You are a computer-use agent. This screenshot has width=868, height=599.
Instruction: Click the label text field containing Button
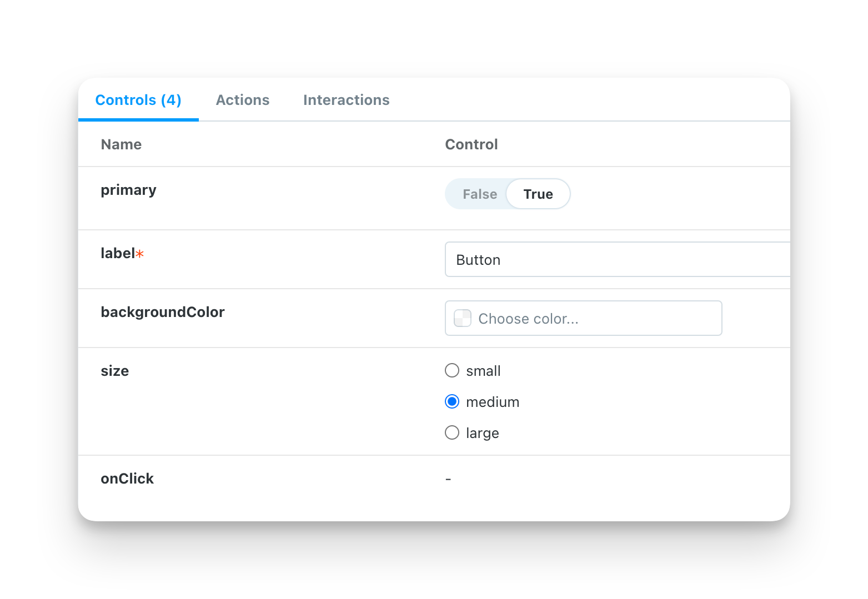click(618, 259)
